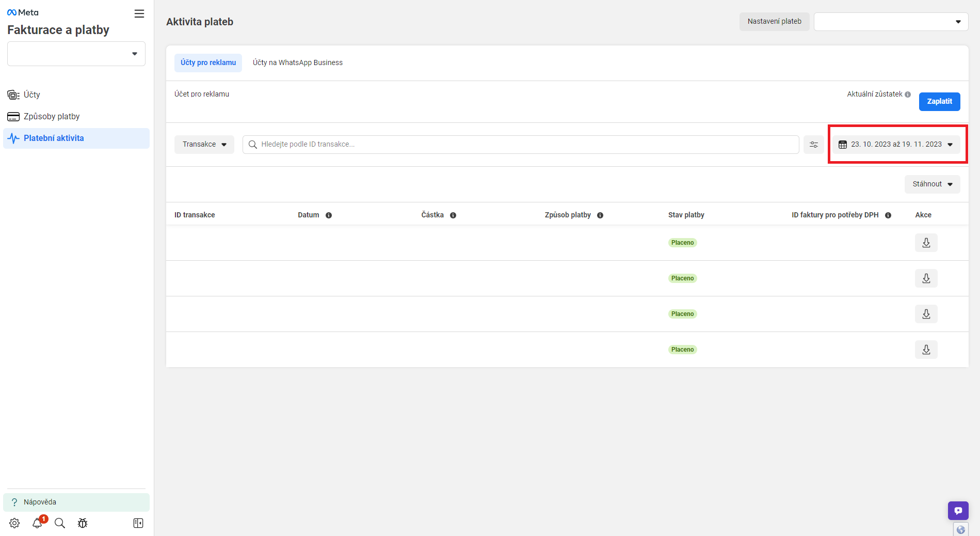Focus the transaction ID search field

point(521,145)
